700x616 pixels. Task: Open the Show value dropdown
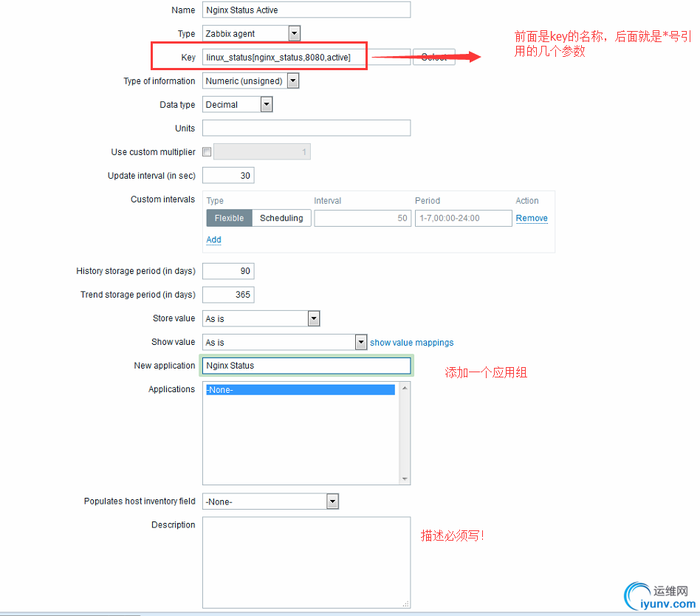285,342
